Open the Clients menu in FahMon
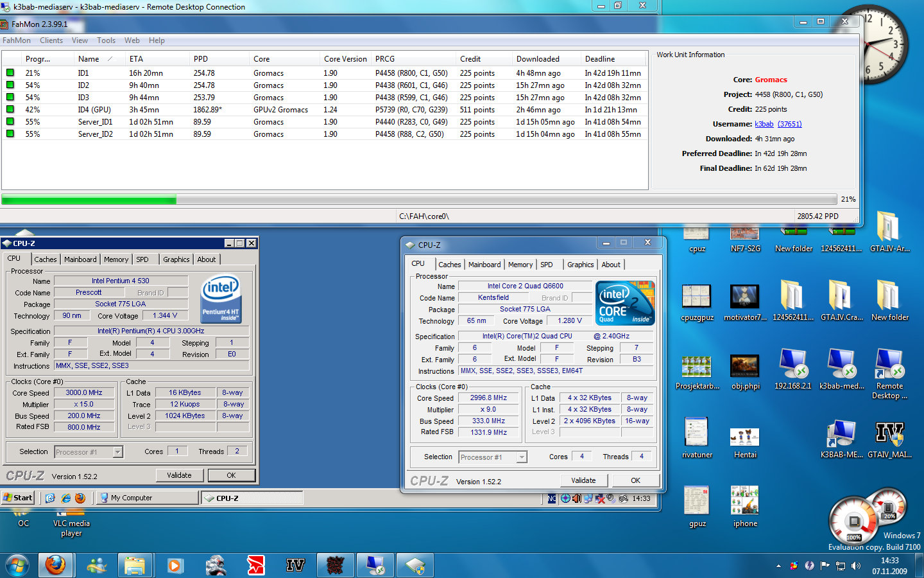Image resolution: width=924 pixels, height=578 pixels. (x=51, y=40)
